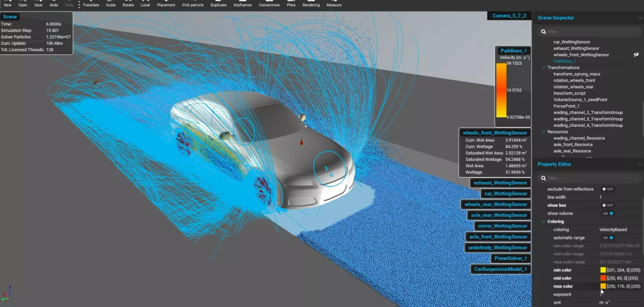Viewport: 644px width, 307px height.
Task: Select the Translate tool in toolbar
Action: (x=91, y=4)
